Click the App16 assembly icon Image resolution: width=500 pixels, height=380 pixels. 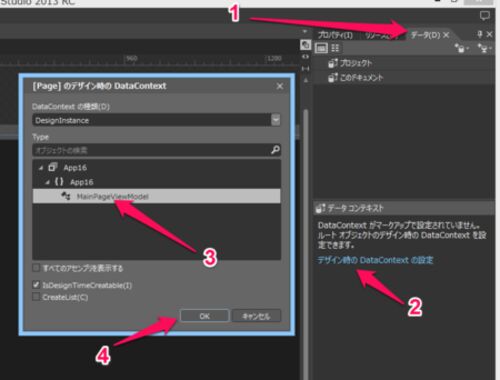pos(53,167)
